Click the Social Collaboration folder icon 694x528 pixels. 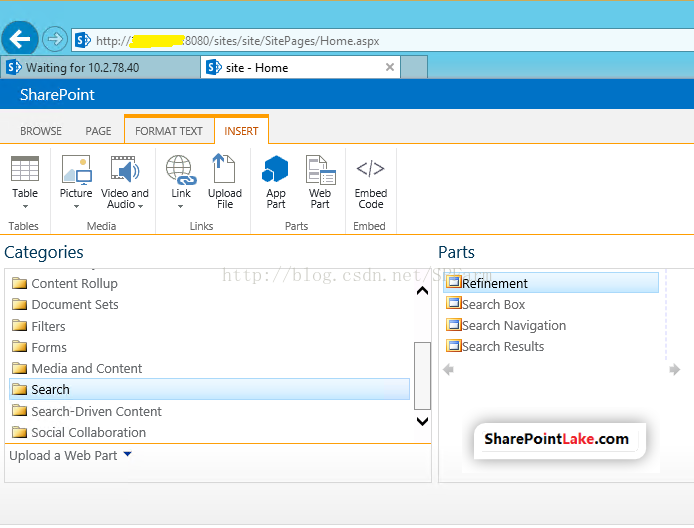[x=19, y=432]
